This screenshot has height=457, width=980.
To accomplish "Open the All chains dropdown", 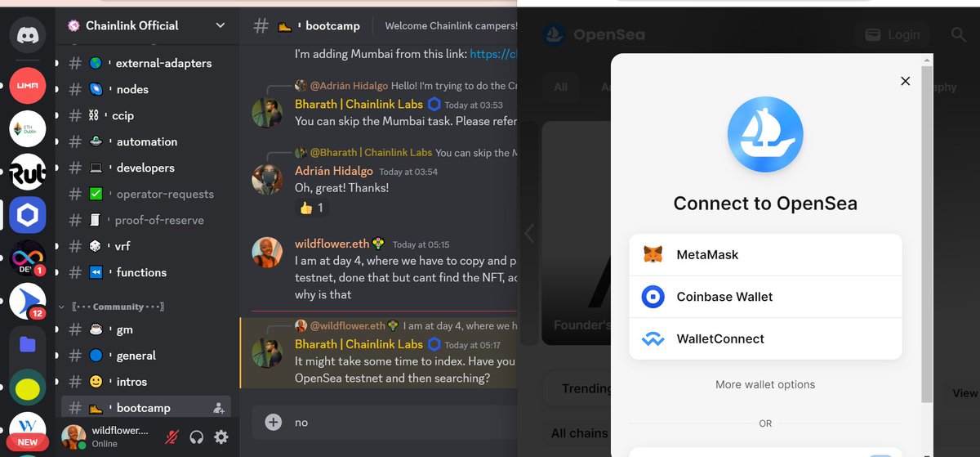I will (x=578, y=433).
